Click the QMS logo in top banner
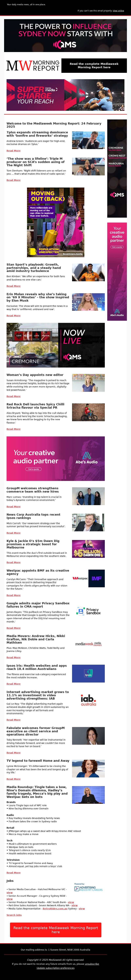The width and height of the screenshot is (131, 980). 65,45
